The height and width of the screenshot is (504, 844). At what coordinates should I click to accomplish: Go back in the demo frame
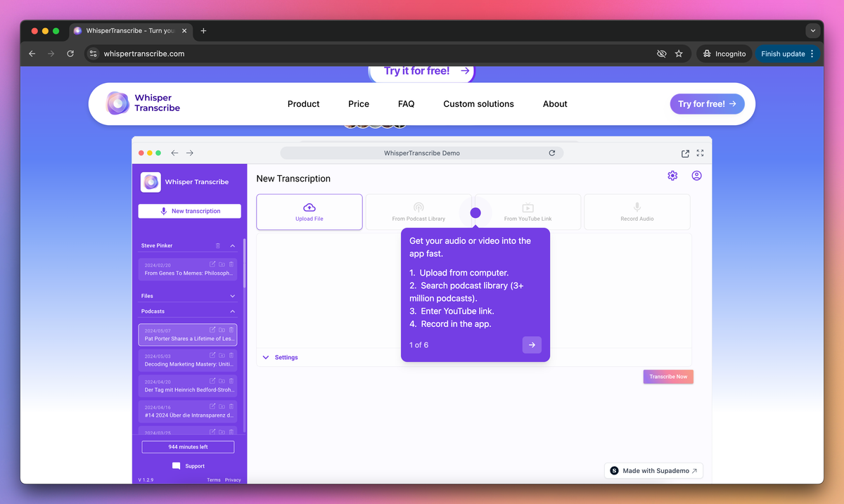click(174, 153)
